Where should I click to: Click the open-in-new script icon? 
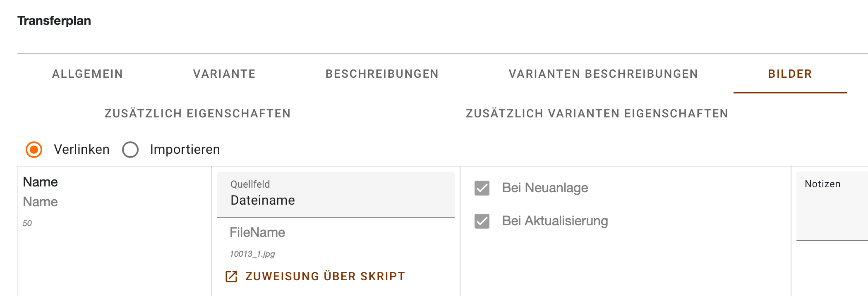[231, 277]
